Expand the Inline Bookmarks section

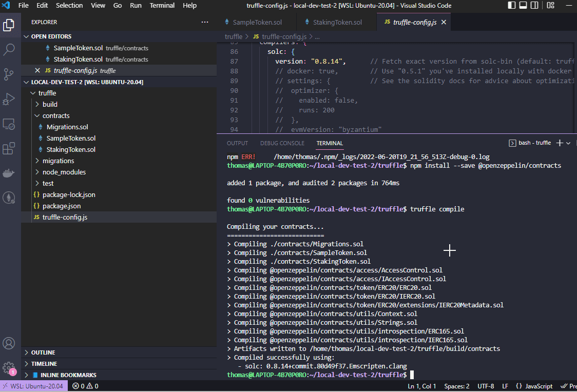(119, 375)
